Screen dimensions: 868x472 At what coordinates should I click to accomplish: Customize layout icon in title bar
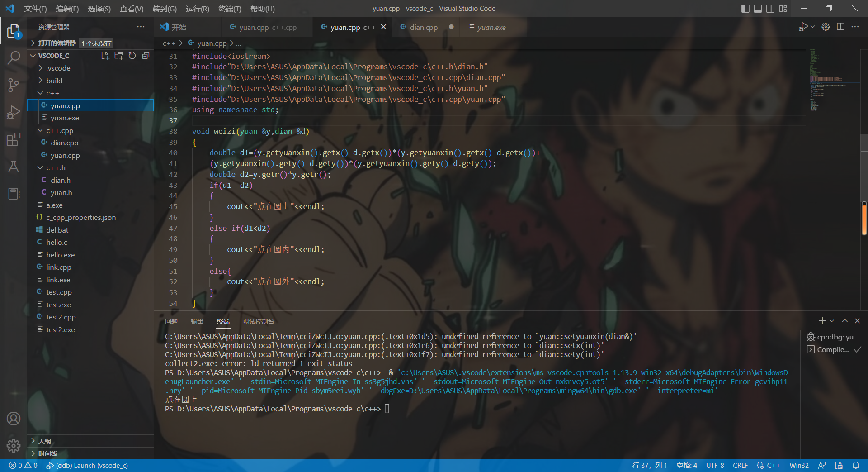click(x=783, y=9)
